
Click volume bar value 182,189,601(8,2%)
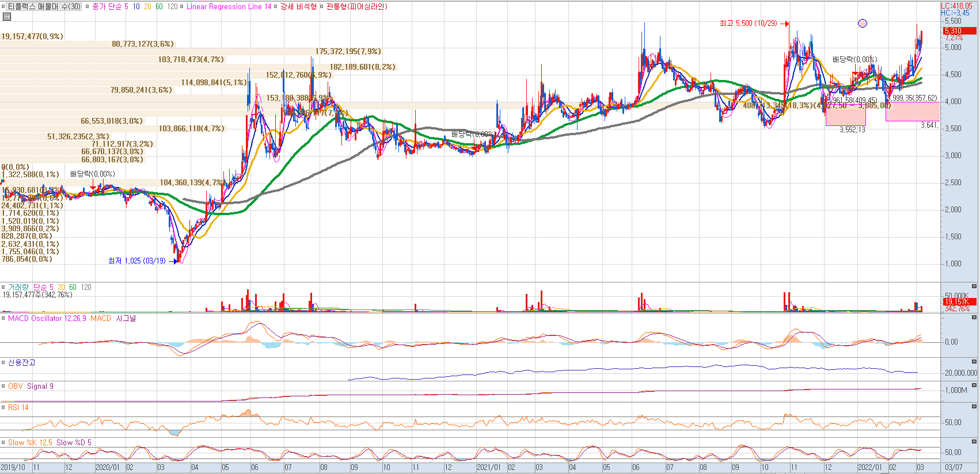(363, 67)
